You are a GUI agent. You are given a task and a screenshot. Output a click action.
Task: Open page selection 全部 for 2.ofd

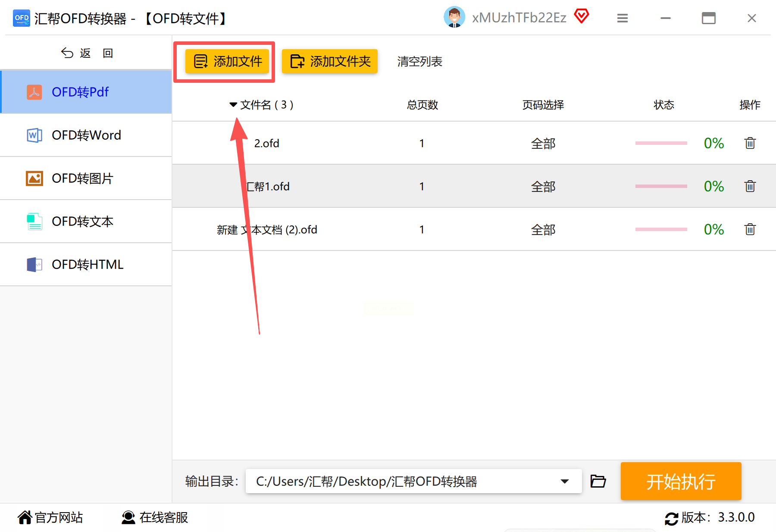tap(543, 144)
